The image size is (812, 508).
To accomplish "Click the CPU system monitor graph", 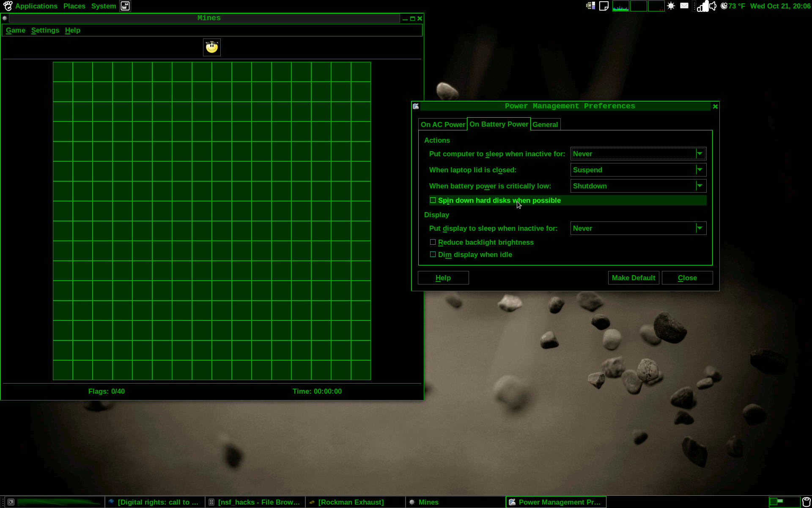I will (620, 6).
